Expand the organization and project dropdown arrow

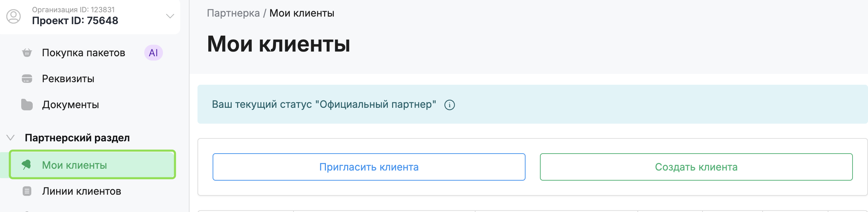point(170,16)
